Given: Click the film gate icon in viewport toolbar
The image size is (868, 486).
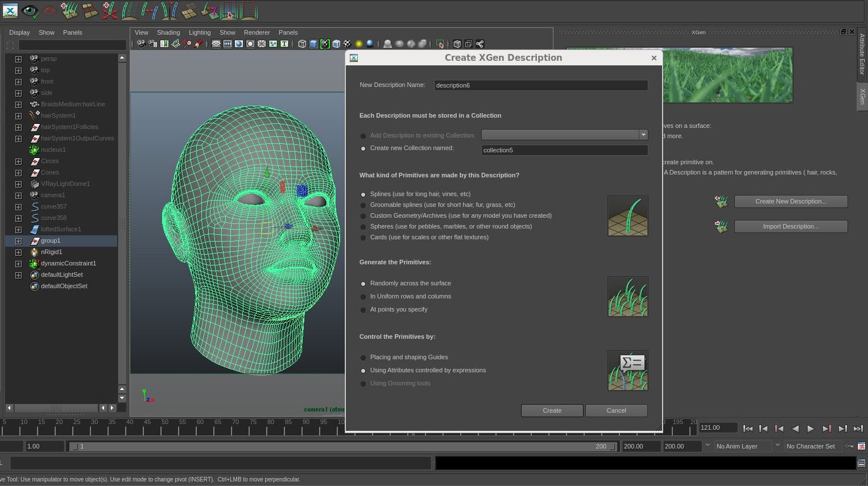Looking at the screenshot, I should click(228, 44).
